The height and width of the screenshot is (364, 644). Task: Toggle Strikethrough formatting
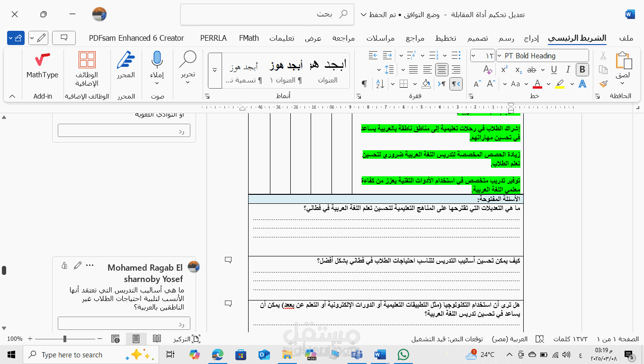pyautogui.click(x=531, y=70)
